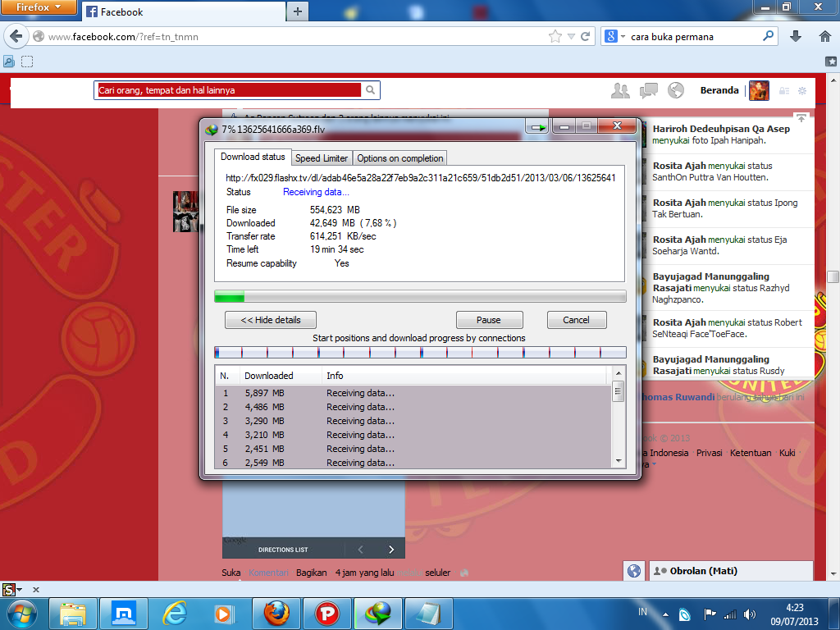Reload the page with the refresh icon
This screenshot has height=630, width=840.
click(x=586, y=37)
